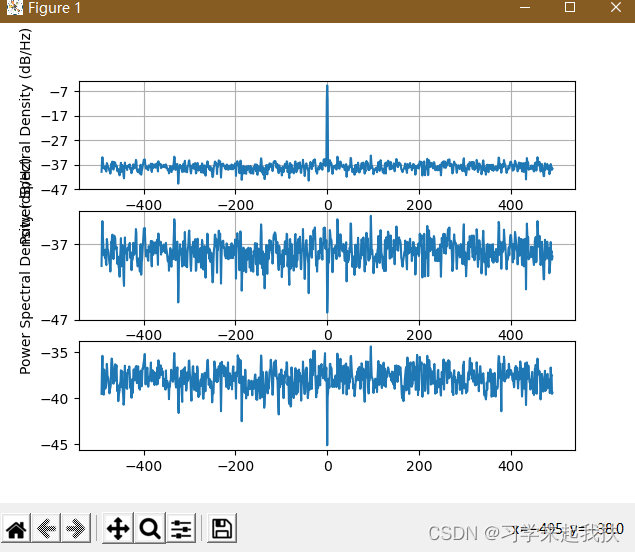Activate the Zoom to rectangle magnifier tool
The height and width of the screenshot is (552, 635).
coord(150,528)
